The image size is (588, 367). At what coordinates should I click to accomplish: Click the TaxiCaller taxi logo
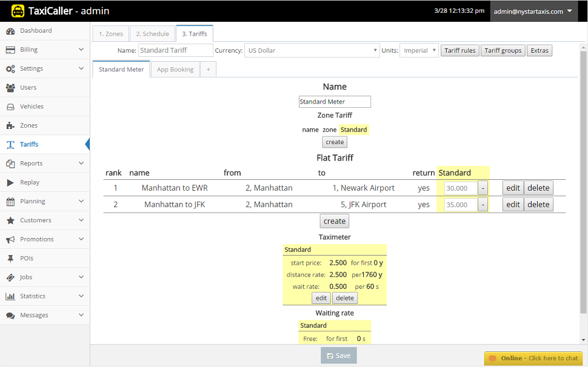18,11
